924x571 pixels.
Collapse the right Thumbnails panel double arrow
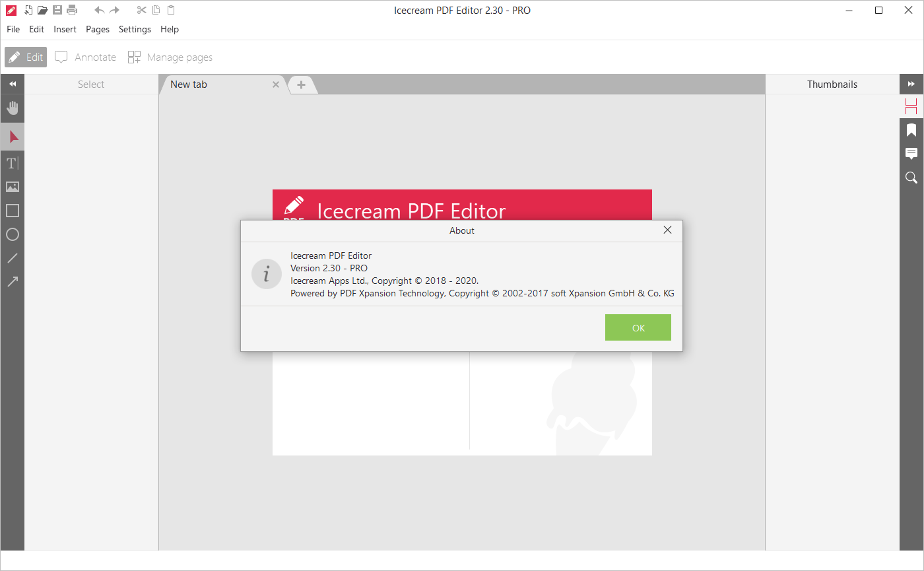(911, 84)
